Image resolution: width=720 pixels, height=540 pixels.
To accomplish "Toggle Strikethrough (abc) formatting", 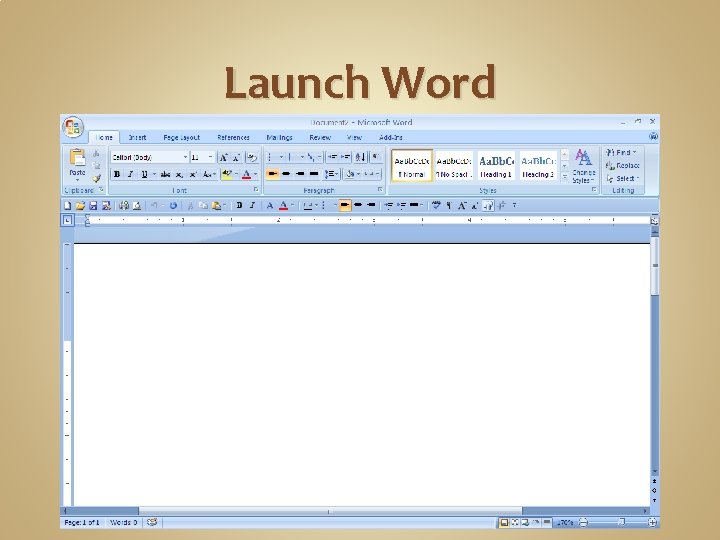I will point(165,174).
